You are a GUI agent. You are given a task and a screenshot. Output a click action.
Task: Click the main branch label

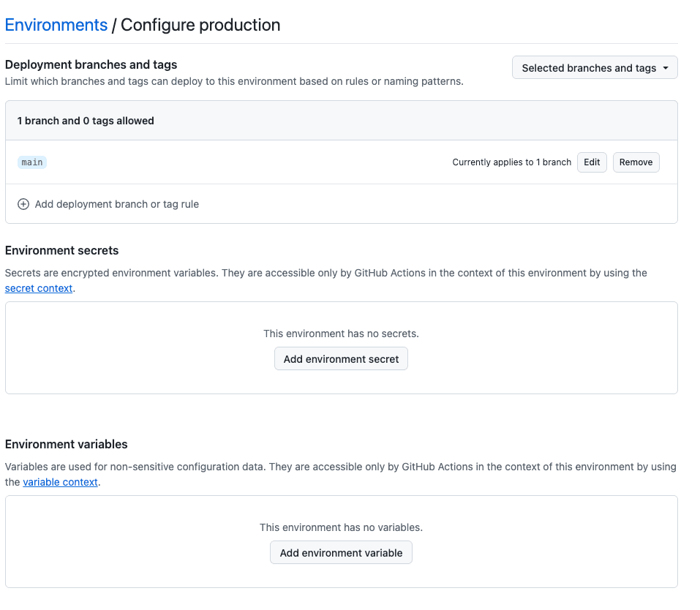(32, 162)
